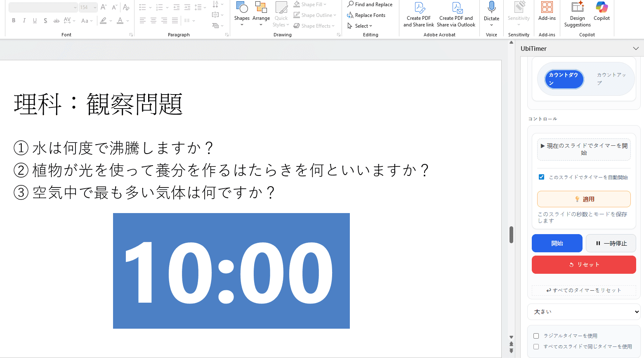644x358 pixels.
Task: Enable the ラジアルタイマーを使用 checkbox
Action: 536,336
